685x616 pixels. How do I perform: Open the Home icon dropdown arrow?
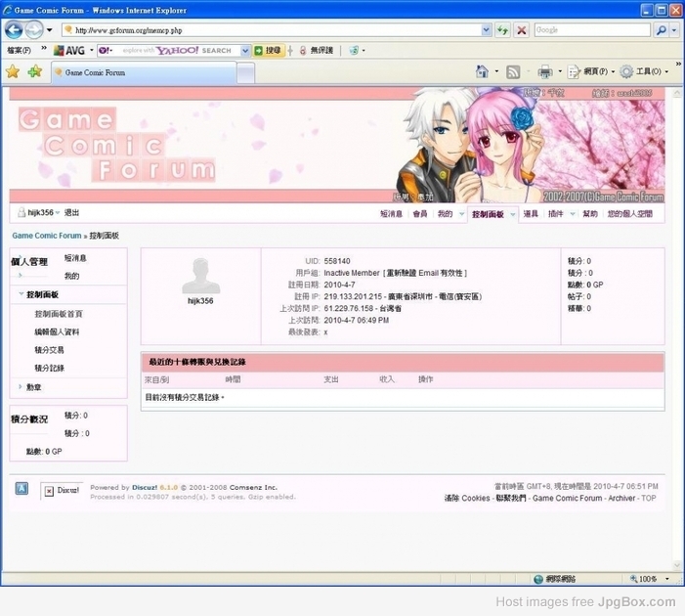[496, 71]
